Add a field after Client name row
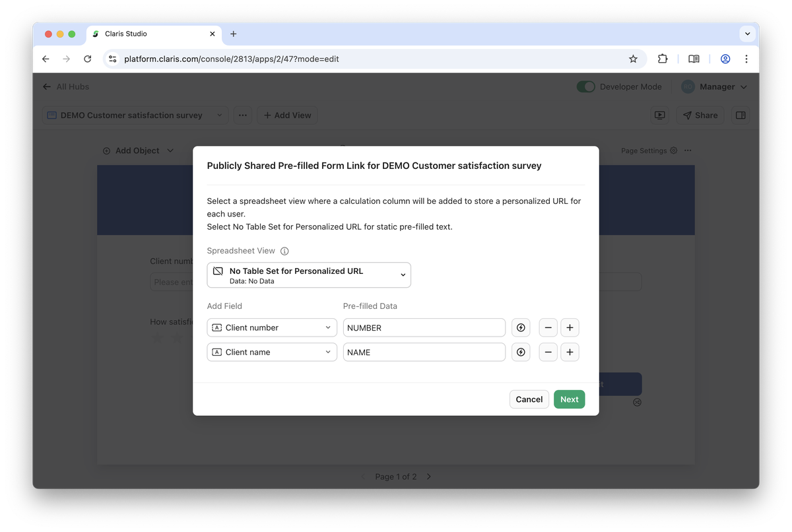This screenshot has height=532, width=792. [x=570, y=352]
